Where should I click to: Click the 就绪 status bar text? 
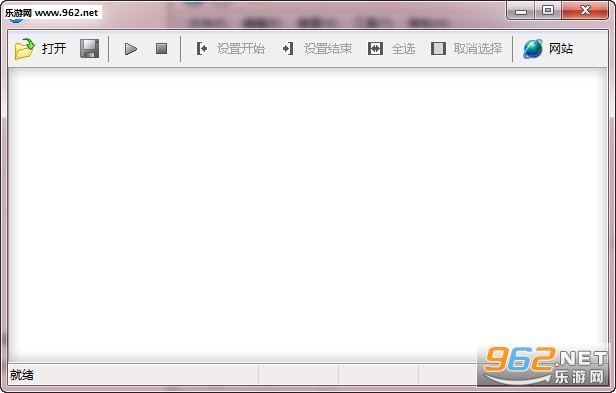click(x=22, y=375)
